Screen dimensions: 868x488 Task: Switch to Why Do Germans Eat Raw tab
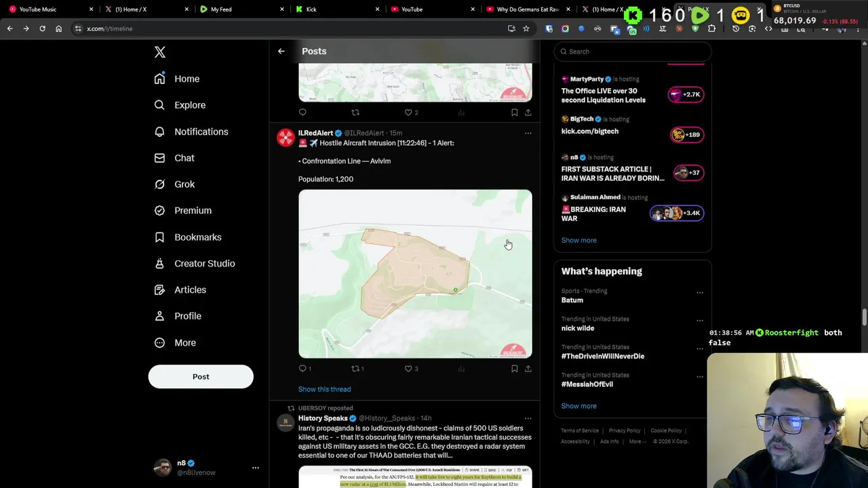pos(528,9)
